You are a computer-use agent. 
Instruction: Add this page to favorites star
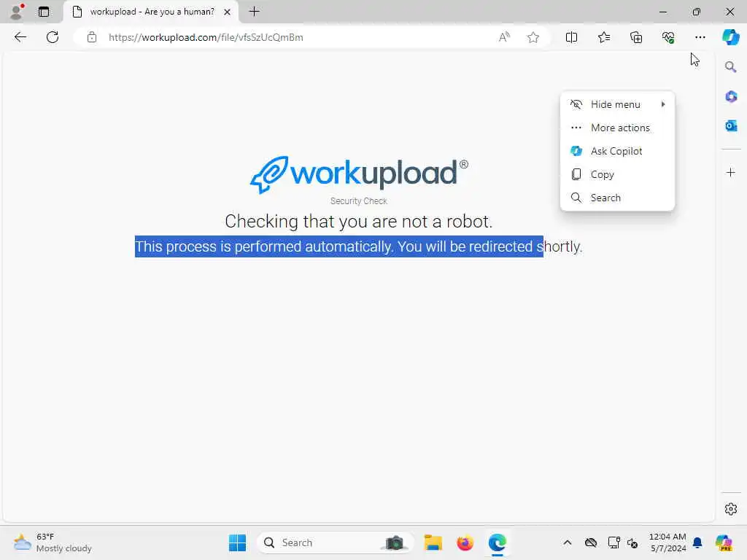[533, 37]
